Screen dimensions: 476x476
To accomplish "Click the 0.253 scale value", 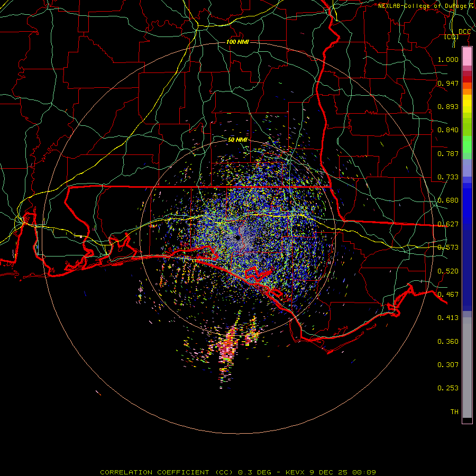I will coord(448,388).
